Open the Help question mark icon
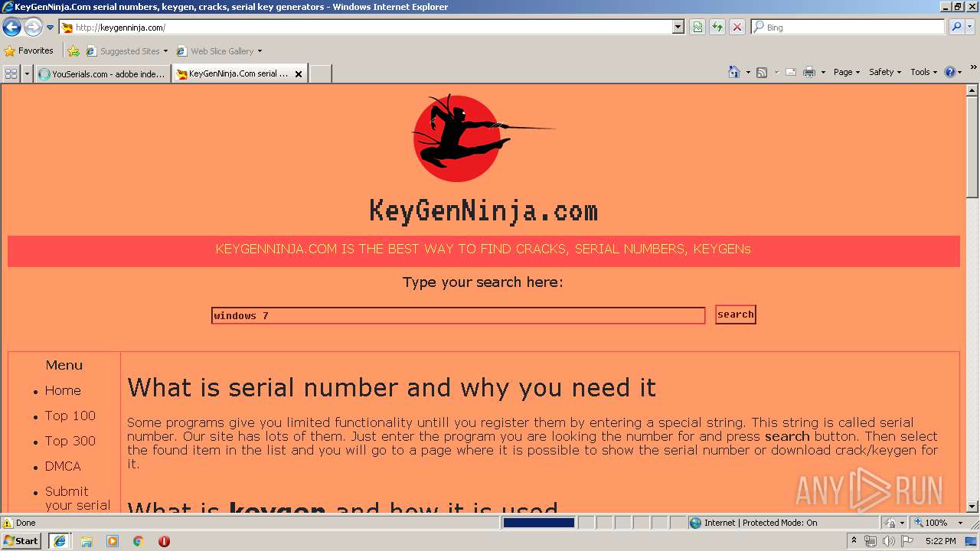Screen dimensions: 980x551 [950, 72]
